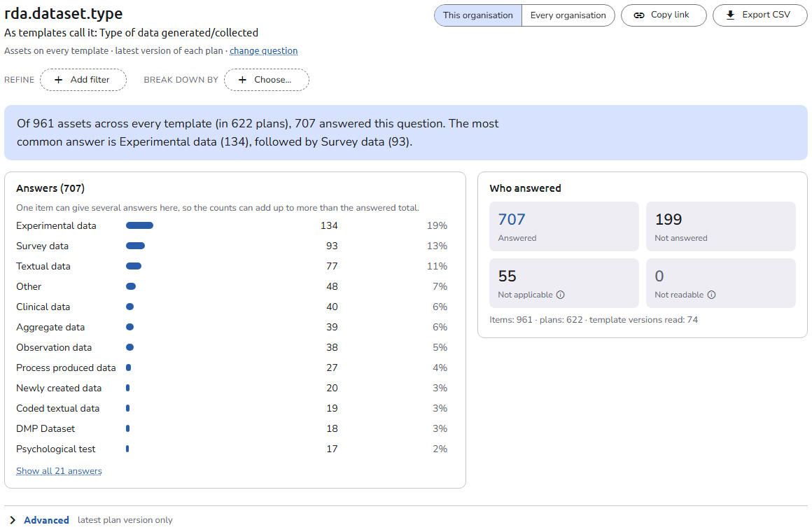Select the This organisation toggle

[x=478, y=15]
